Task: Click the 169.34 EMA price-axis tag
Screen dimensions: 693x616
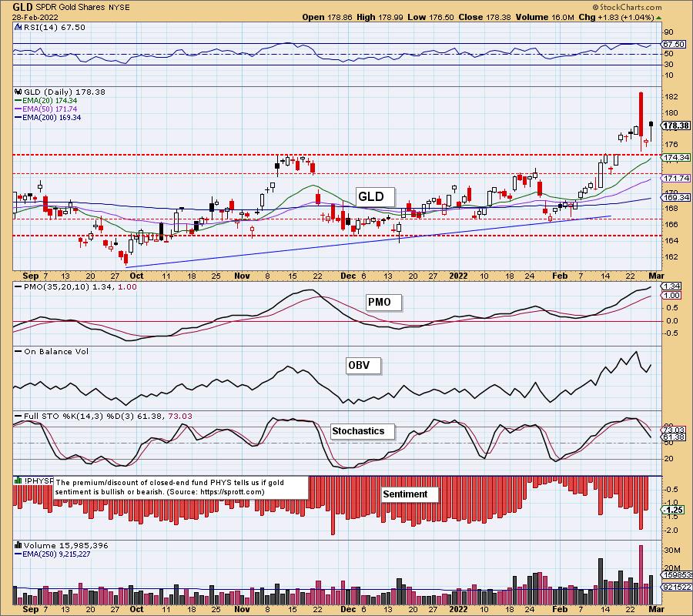Action: [676, 198]
